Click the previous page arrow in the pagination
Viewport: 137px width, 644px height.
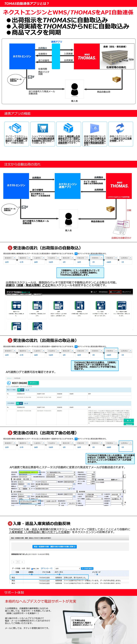[14, 562]
